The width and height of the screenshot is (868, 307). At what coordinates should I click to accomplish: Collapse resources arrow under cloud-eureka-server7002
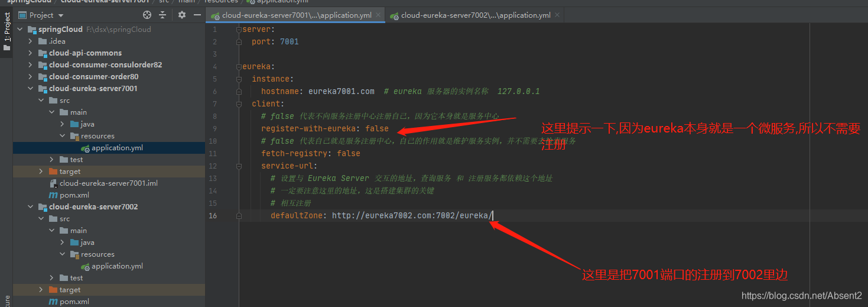click(62, 254)
